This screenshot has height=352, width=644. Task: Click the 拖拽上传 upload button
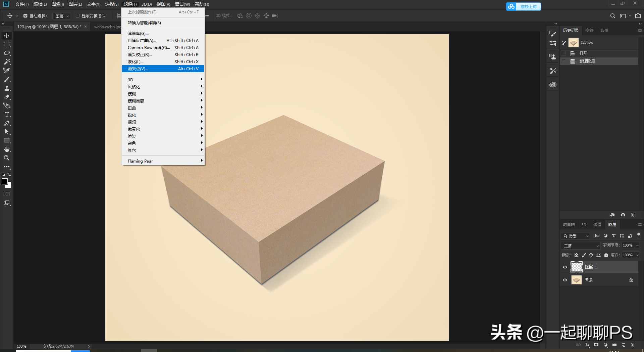(x=524, y=6)
